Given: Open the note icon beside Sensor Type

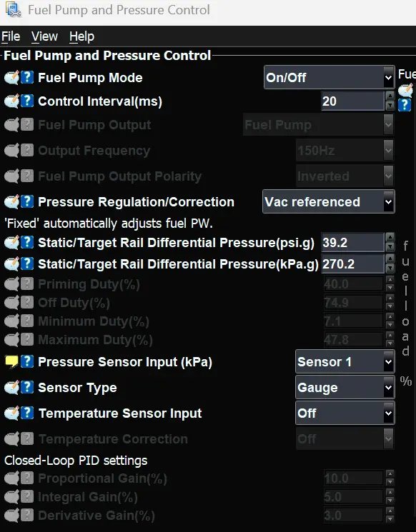Looking at the screenshot, I should [x=11, y=388].
